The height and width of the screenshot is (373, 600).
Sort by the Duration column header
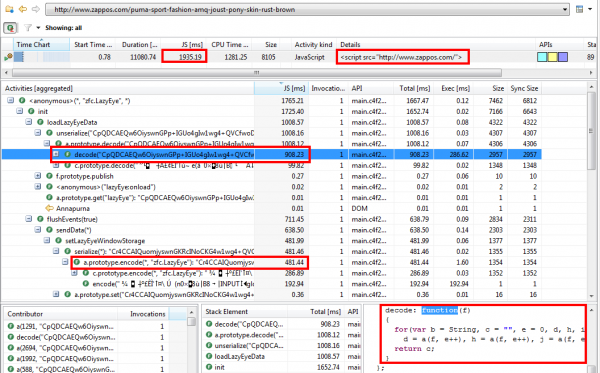139,44
